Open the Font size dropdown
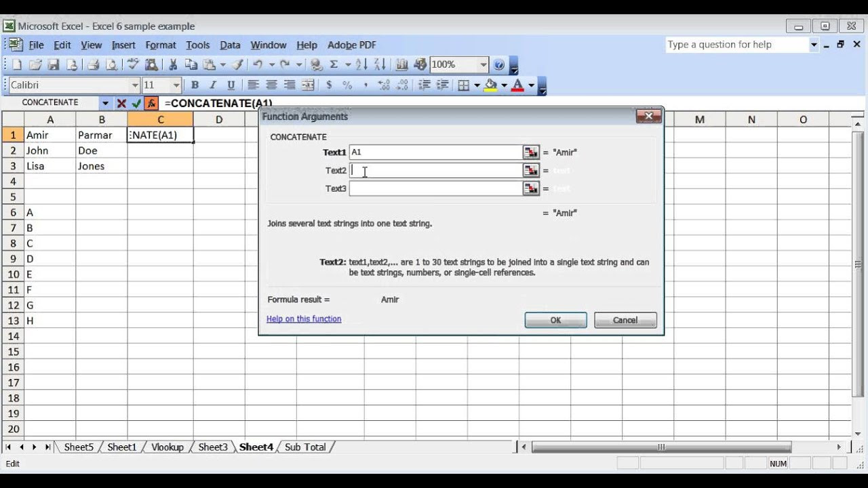 pyautogui.click(x=176, y=85)
